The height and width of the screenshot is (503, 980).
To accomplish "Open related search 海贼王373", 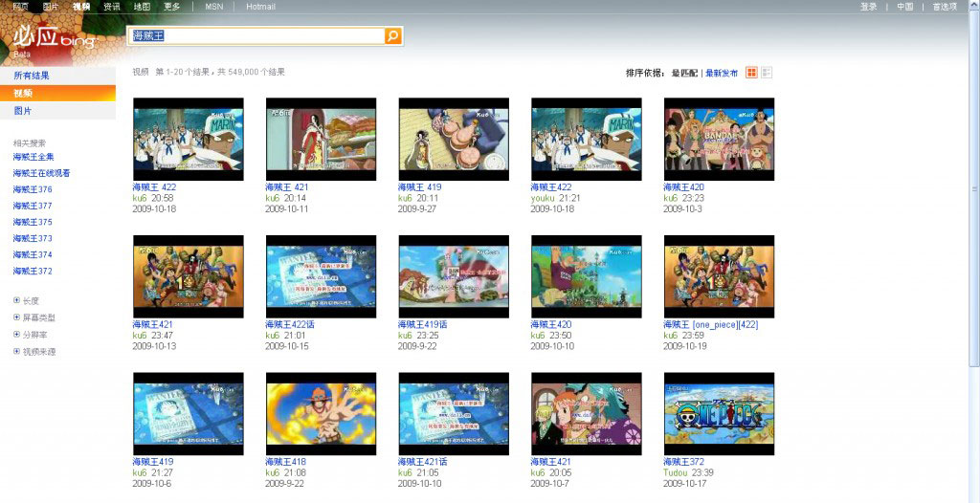I will [33, 238].
